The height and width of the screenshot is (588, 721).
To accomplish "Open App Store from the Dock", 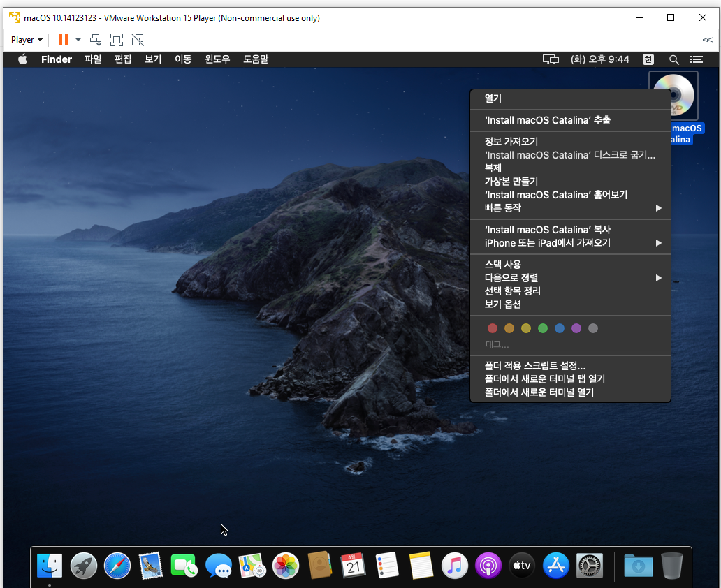I will [556, 566].
